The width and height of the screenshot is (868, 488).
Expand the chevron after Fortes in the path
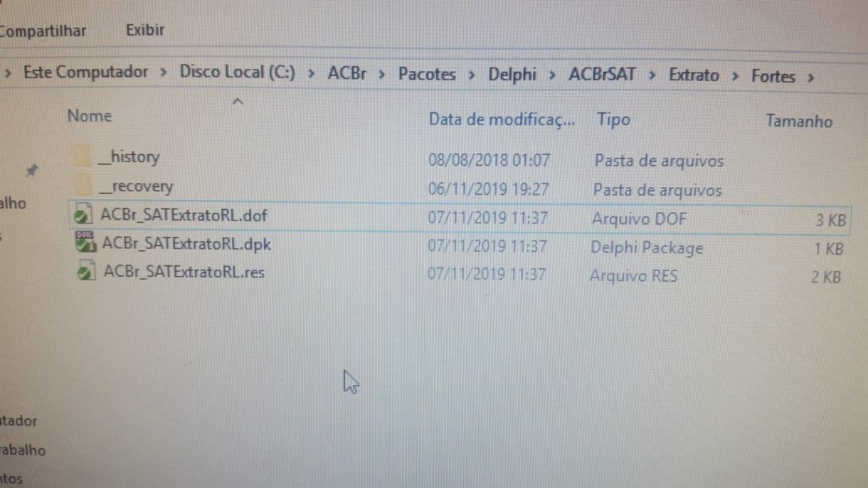click(810, 77)
